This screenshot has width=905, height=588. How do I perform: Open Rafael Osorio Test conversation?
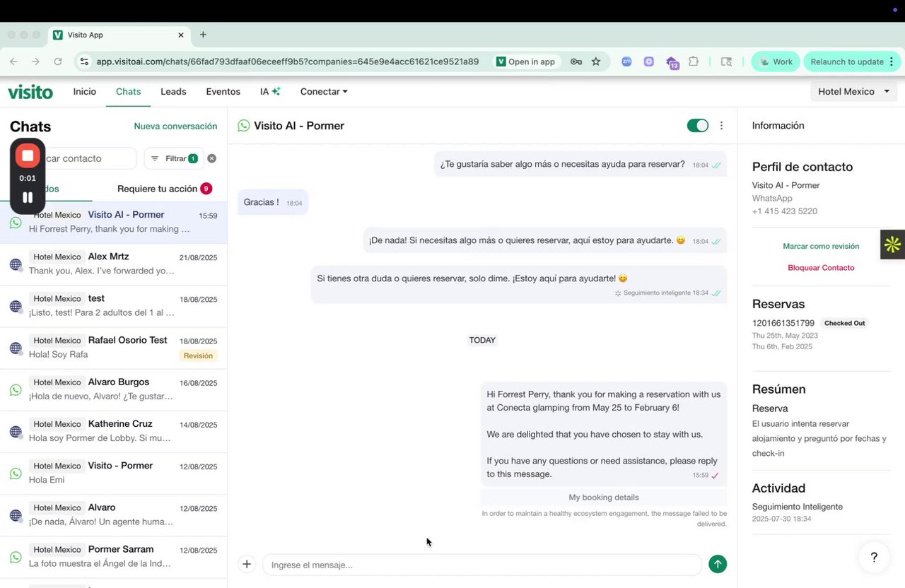coord(113,347)
